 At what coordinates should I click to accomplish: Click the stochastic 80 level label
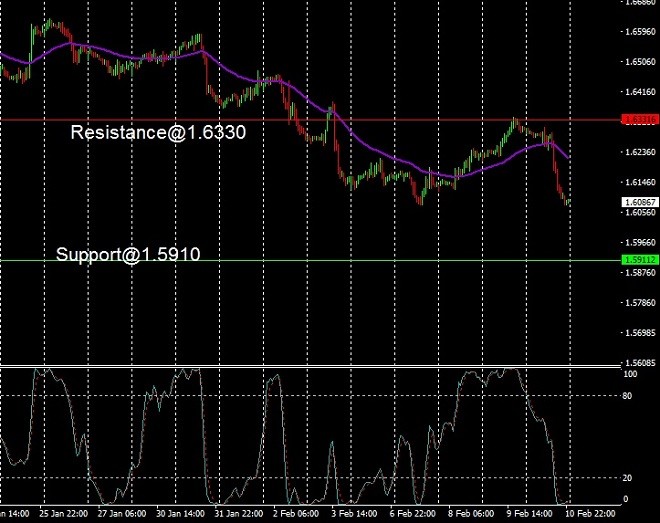(627, 396)
